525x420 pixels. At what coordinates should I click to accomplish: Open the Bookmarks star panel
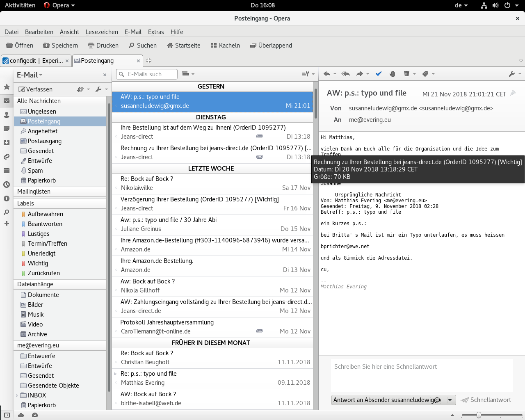click(7, 87)
